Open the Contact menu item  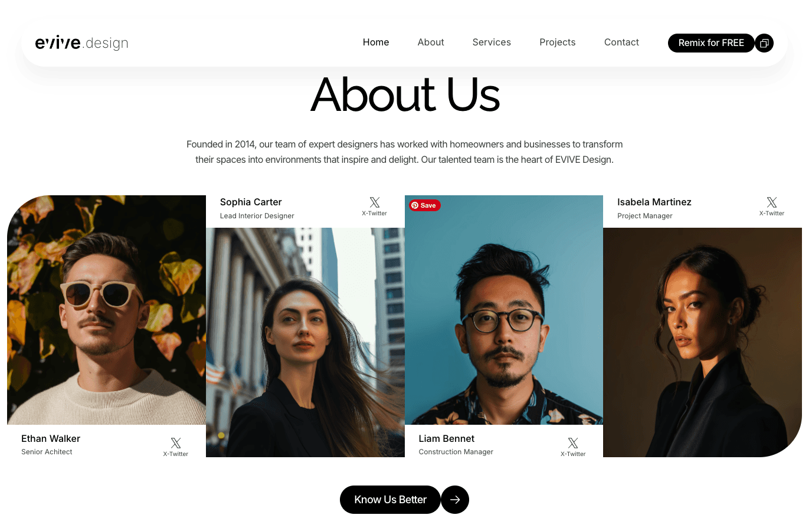pos(621,42)
